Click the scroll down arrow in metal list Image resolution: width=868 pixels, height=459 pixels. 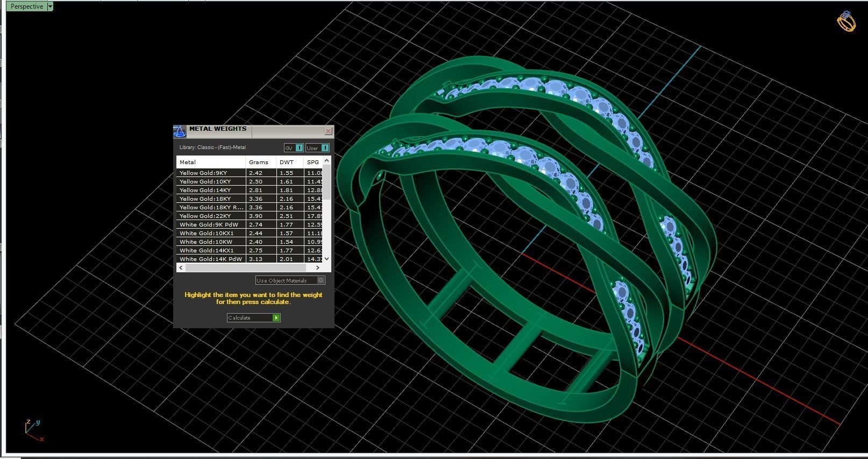click(327, 259)
